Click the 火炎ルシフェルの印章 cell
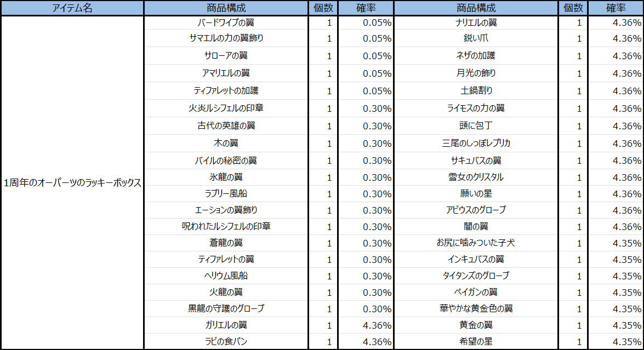 coord(226,108)
